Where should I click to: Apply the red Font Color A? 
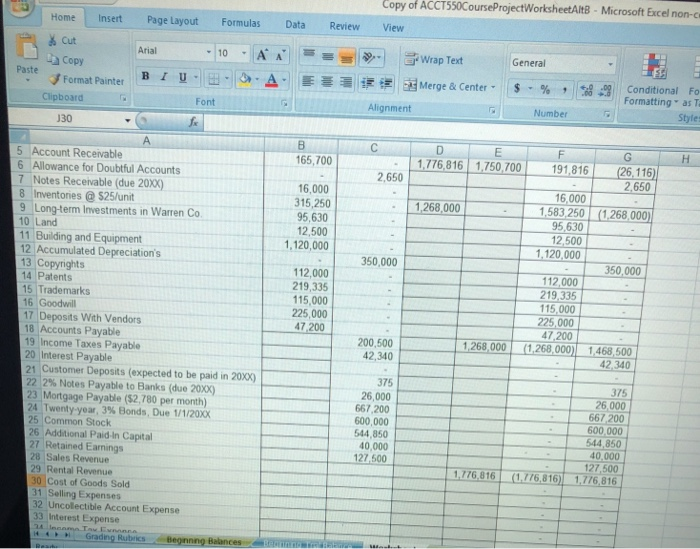coord(271,80)
